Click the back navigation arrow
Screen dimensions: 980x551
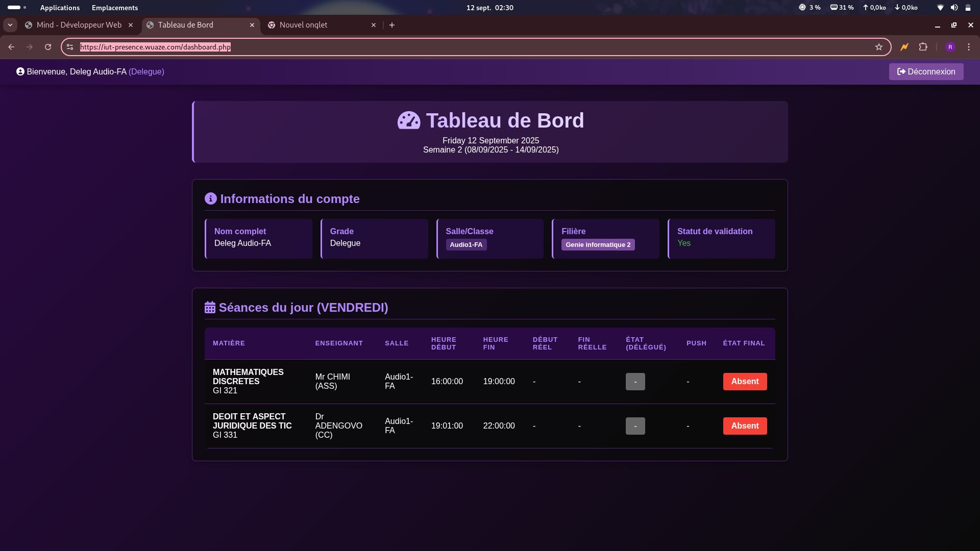11,46
